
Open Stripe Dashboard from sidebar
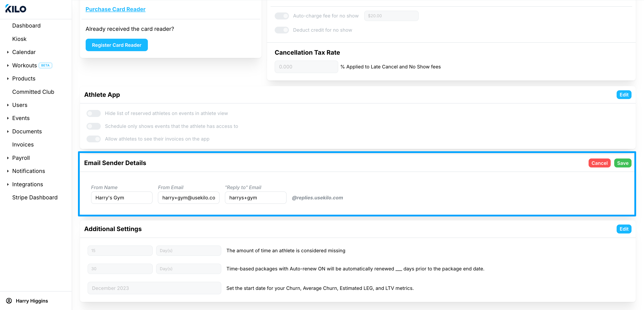click(35, 197)
